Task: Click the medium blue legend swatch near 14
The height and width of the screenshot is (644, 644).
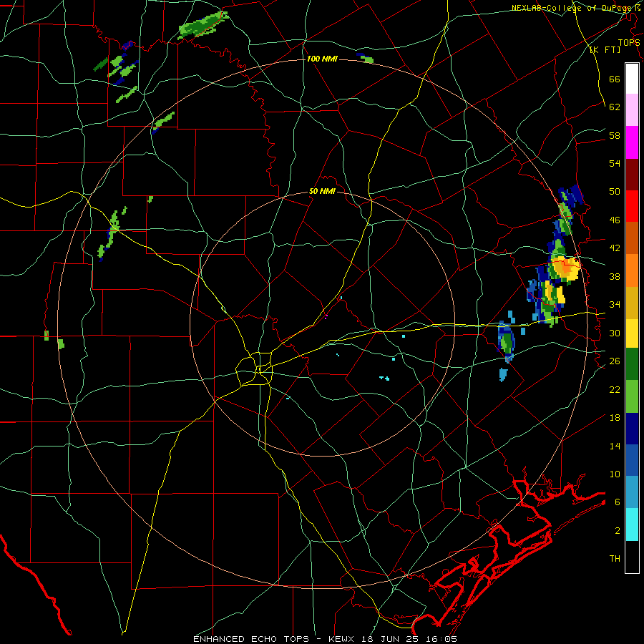Action: click(x=632, y=460)
